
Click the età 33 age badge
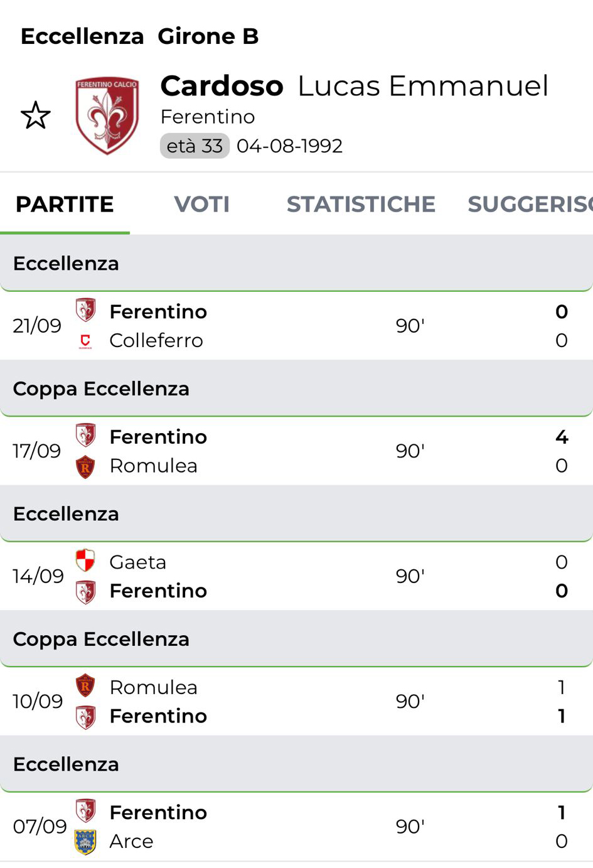click(x=195, y=146)
